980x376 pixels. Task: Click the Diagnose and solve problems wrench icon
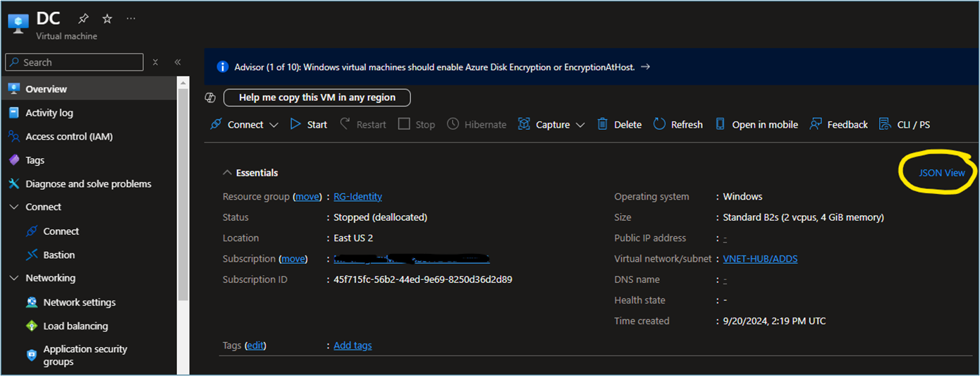click(x=13, y=183)
